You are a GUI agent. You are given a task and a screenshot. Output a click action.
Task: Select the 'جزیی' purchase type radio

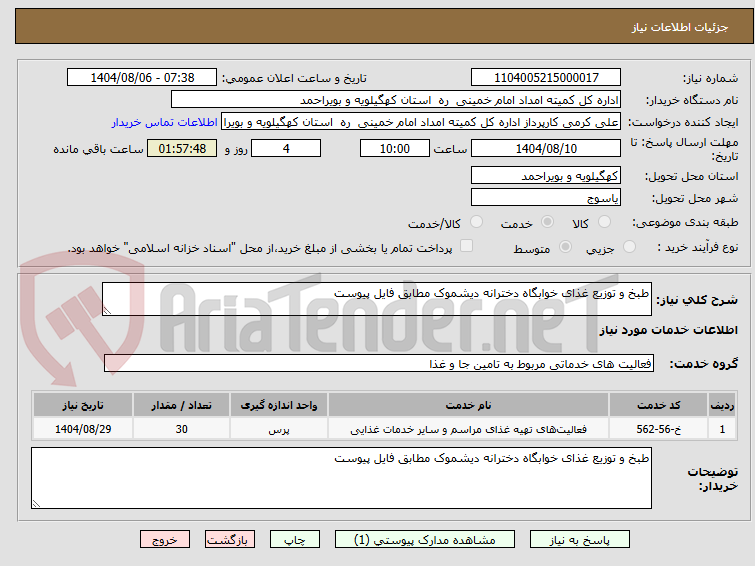(629, 247)
